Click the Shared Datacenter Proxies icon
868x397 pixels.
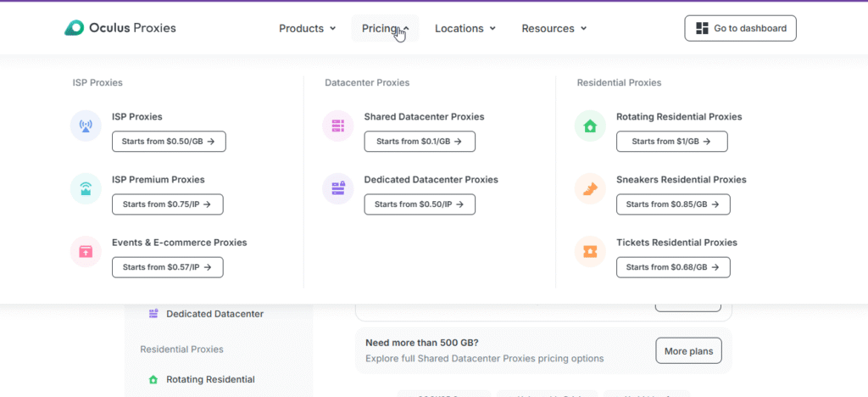tap(337, 126)
